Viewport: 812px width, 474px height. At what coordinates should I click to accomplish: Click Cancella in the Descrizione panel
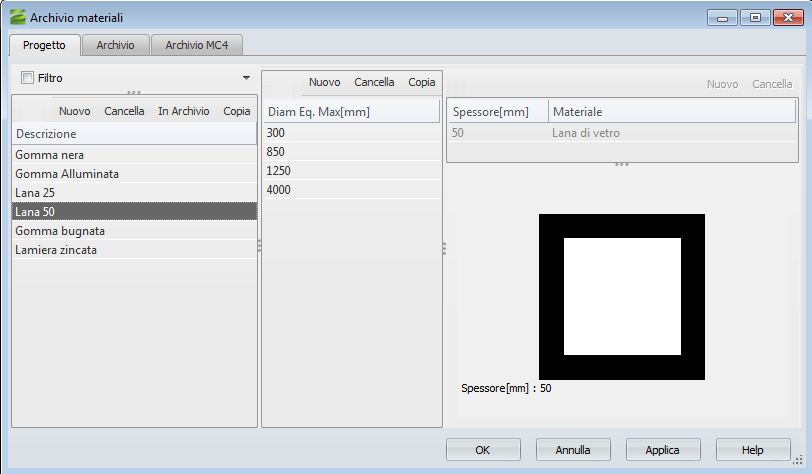124,111
